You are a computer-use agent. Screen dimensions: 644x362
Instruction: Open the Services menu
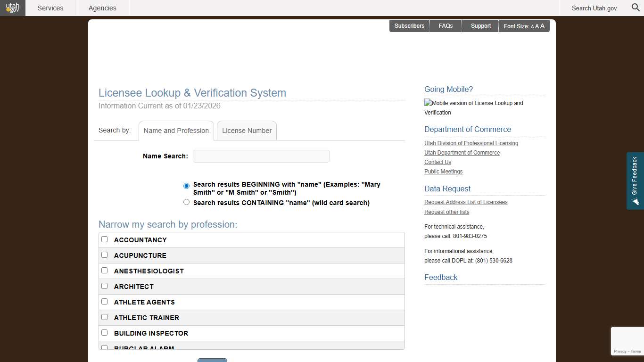pos(50,8)
